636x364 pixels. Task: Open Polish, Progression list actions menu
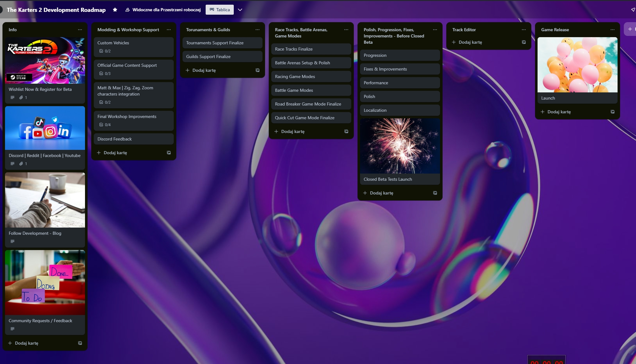pyautogui.click(x=435, y=30)
